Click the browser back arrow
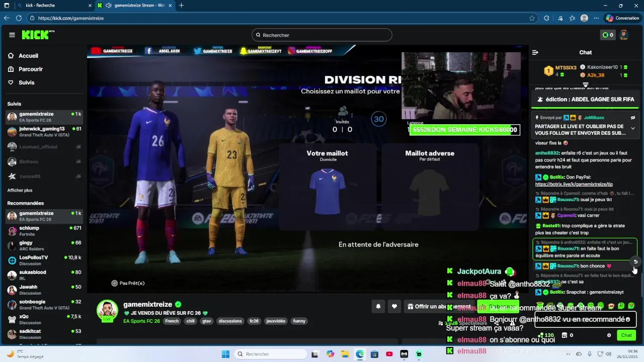 coord(7,18)
